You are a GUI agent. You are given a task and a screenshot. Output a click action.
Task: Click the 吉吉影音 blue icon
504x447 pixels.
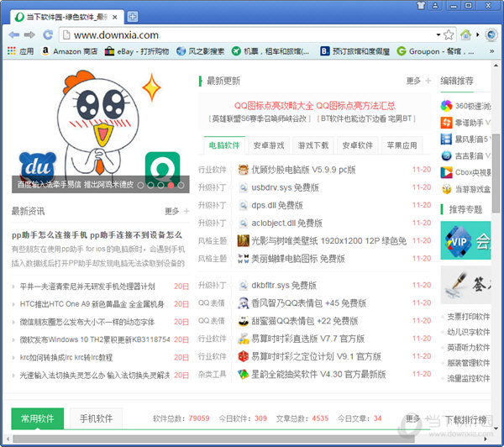[x=447, y=156]
